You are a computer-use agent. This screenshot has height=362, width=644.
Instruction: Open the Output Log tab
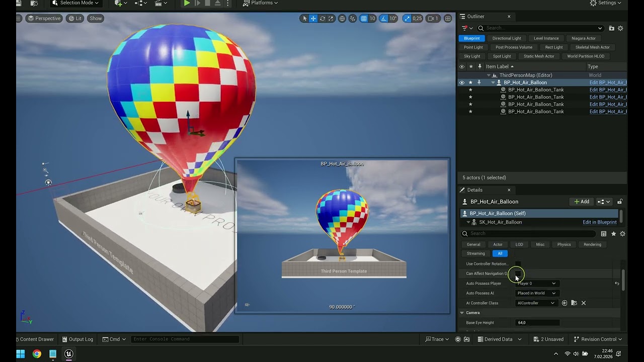77,339
